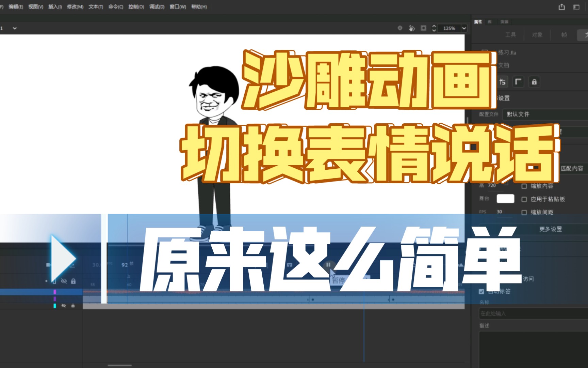Click the pause (暂停) button on timeline

pos(328,265)
